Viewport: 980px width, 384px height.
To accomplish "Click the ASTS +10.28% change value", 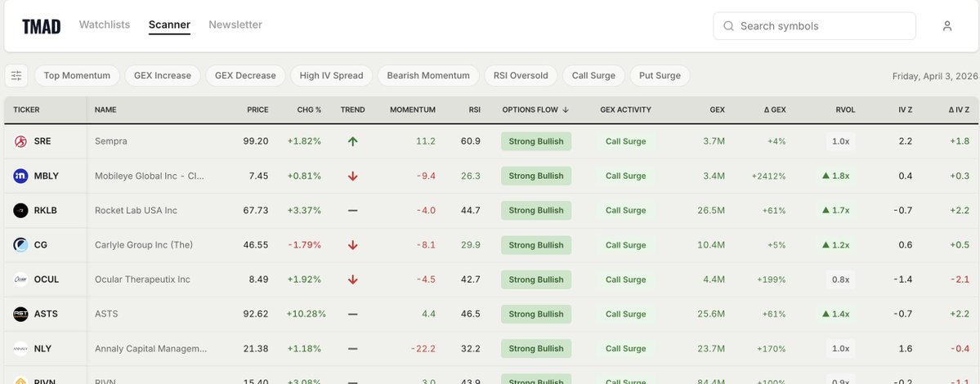I will coord(307,314).
